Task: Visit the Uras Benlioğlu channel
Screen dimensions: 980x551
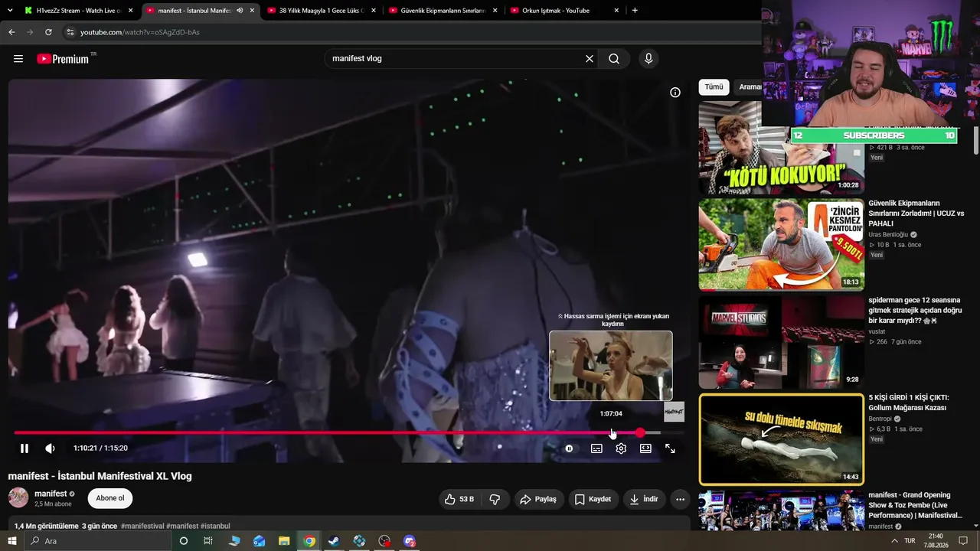Action: [x=888, y=235]
